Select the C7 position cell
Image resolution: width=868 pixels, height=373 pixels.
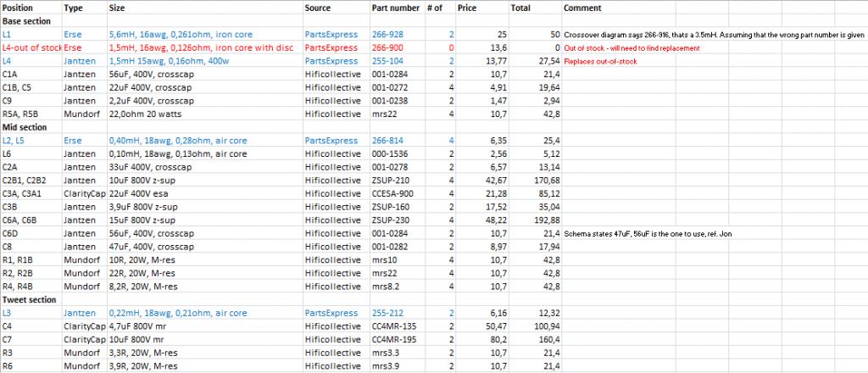31,340
